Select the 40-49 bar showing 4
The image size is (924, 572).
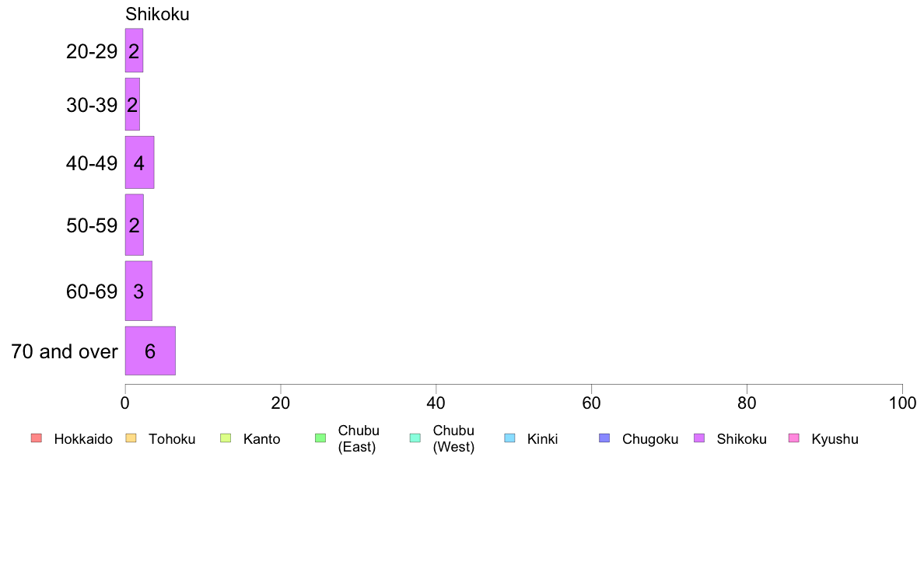[140, 162]
